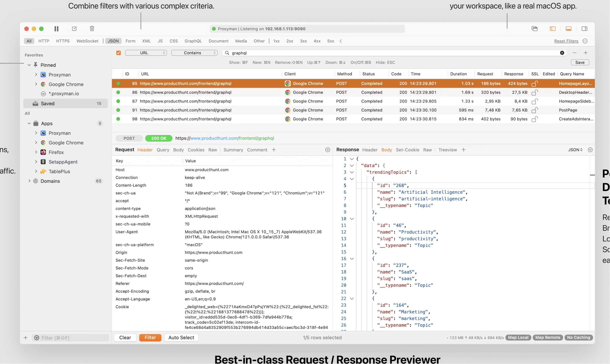Viewport: 610px width, 364px height.
Task: Toggle the No Caching status pill
Action: [579, 338]
